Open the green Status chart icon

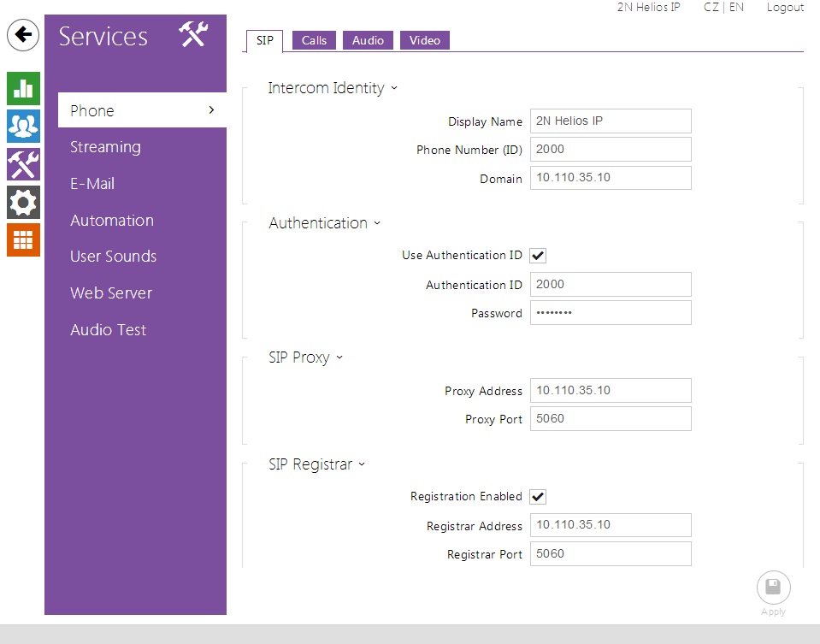(x=23, y=88)
